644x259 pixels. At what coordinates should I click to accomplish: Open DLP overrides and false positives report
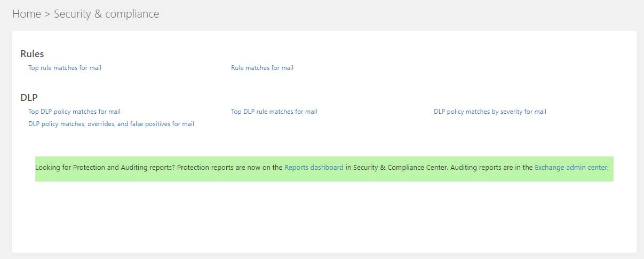pos(111,124)
